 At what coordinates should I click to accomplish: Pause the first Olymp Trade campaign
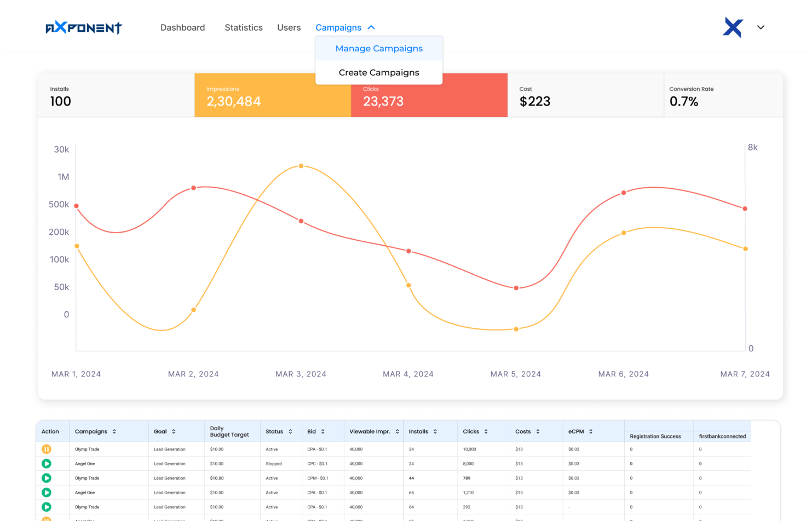click(47, 449)
